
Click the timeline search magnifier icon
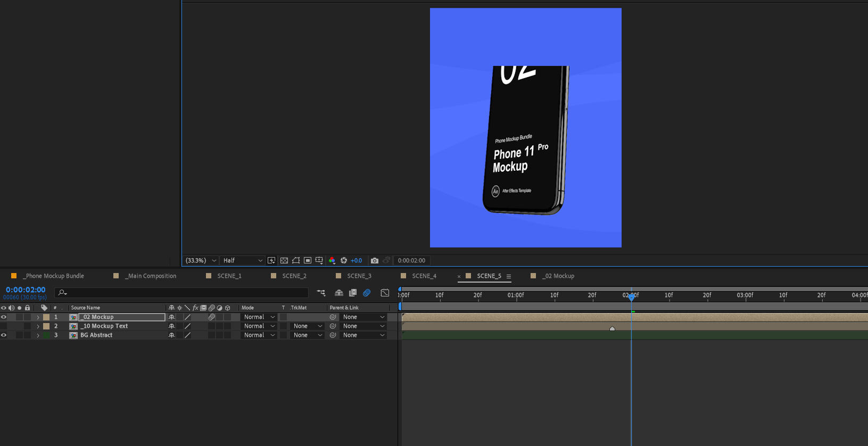coord(62,293)
